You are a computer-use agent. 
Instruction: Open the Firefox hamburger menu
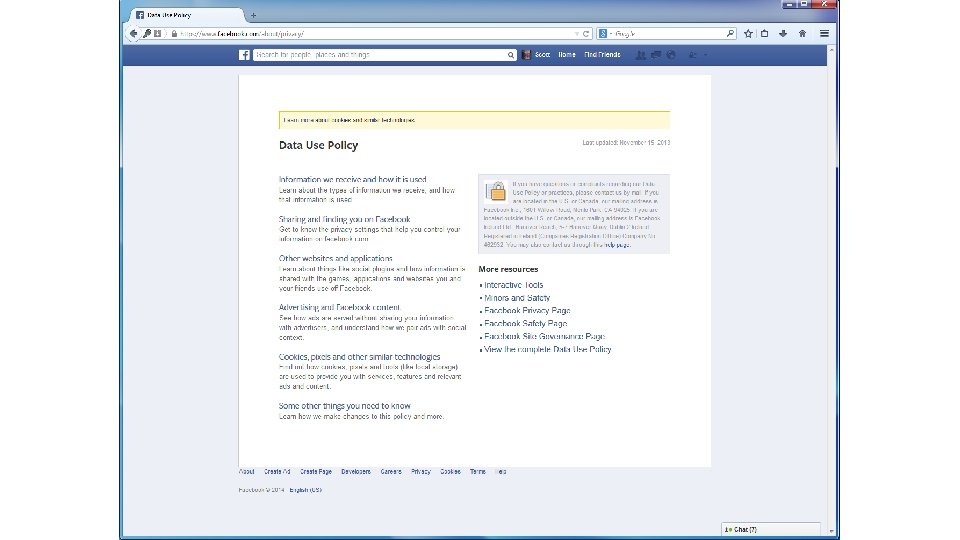coord(824,34)
